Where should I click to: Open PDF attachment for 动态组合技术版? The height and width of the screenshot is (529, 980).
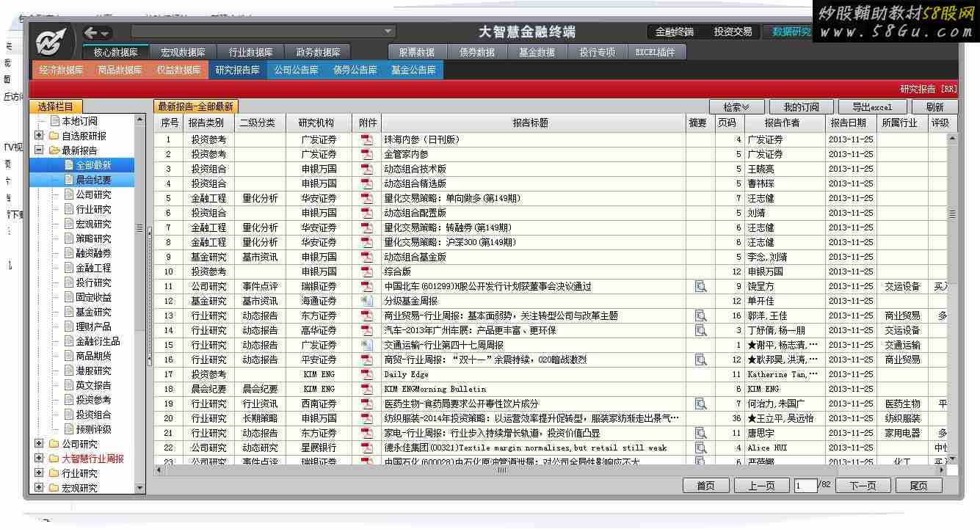point(367,169)
